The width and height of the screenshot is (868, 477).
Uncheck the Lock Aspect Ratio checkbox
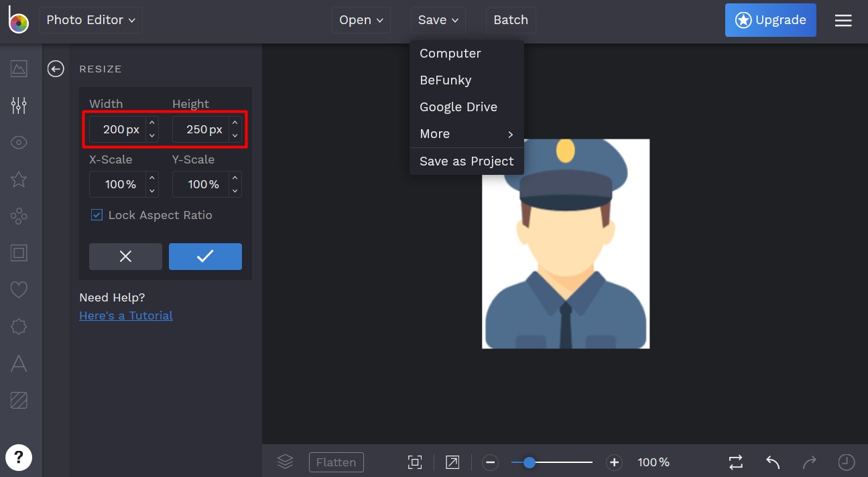tap(97, 215)
